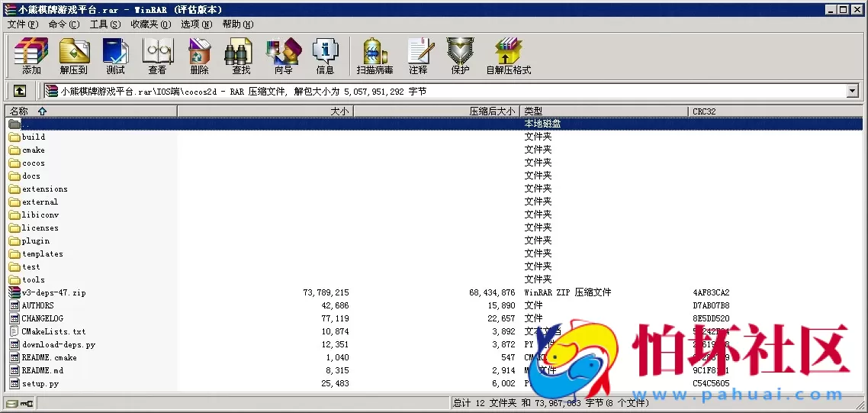Click packed size value 68,434,876

point(492,292)
